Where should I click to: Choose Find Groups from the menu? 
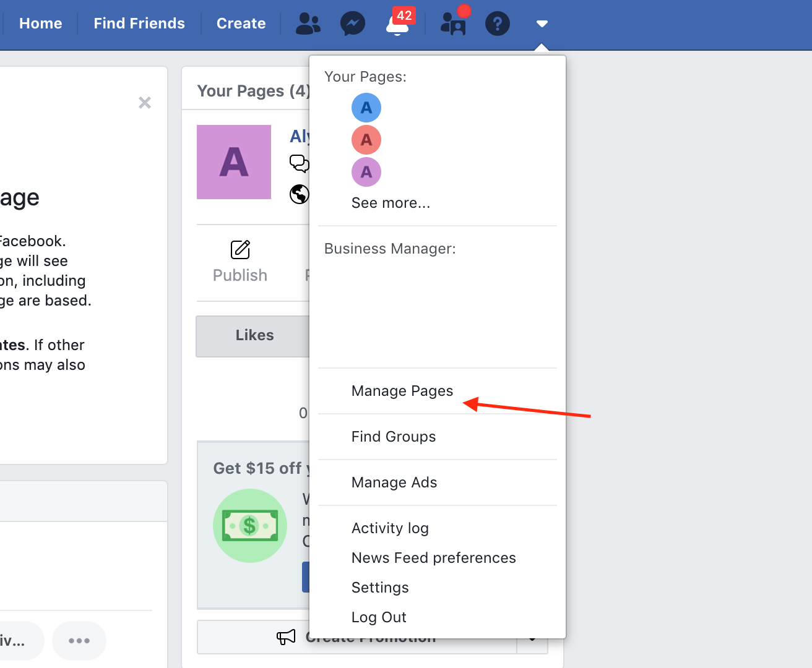click(394, 437)
